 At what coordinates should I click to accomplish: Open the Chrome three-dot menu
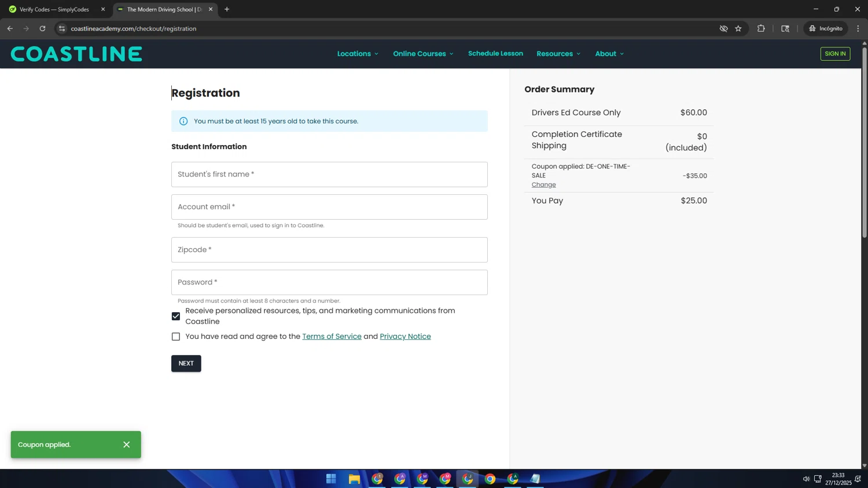858,28
